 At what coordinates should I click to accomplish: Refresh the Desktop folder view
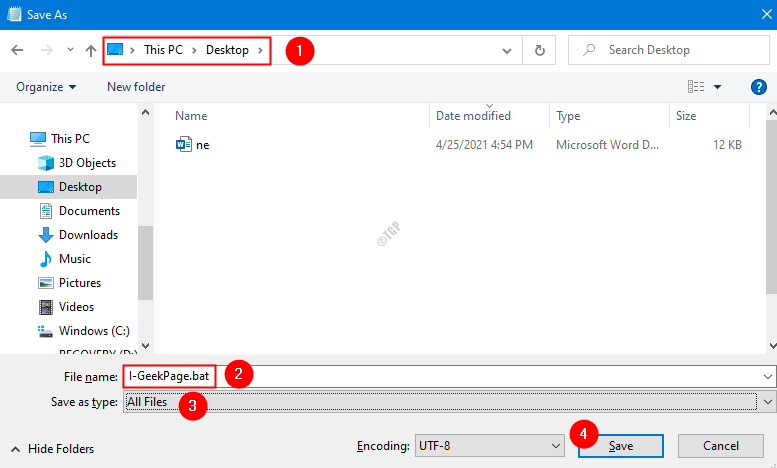coord(540,50)
